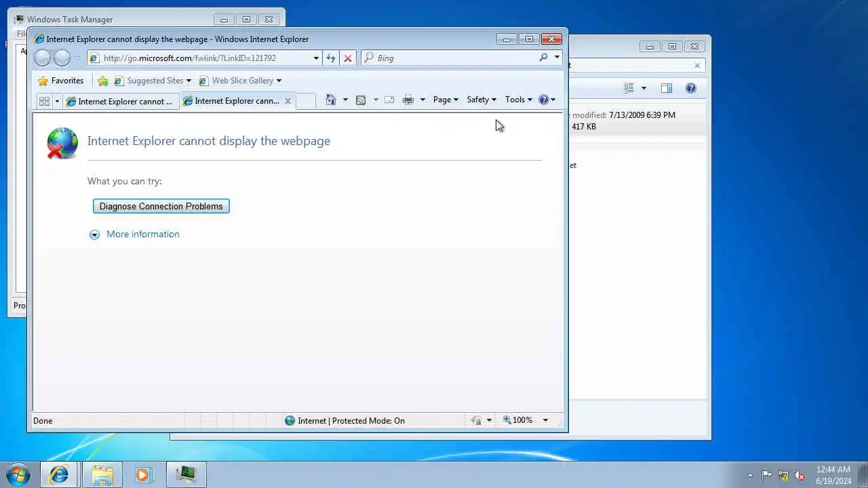The image size is (868, 488).
Task: Click the zoom magnifier icon in status bar
Action: [x=507, y=420]
